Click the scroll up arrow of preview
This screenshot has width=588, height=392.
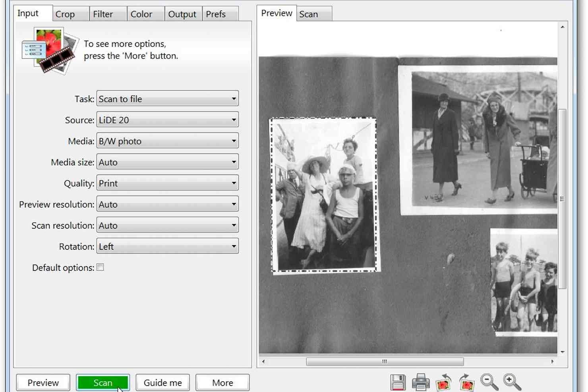click(562, 27)
